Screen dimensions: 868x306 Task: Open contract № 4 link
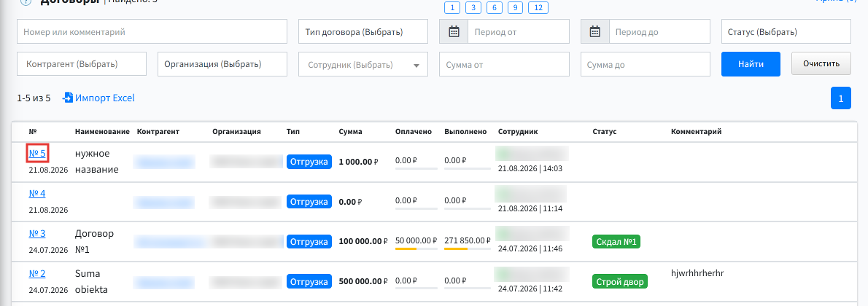coord(37,194)
